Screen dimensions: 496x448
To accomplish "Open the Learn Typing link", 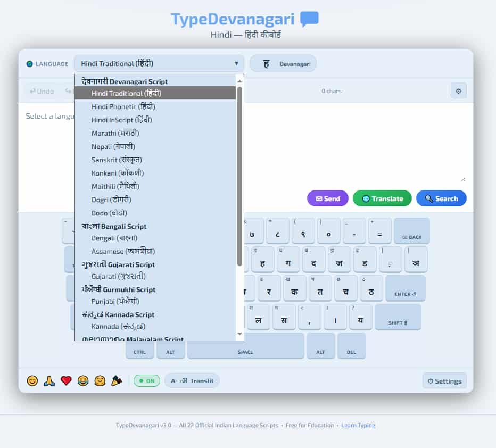I will (x=358, y=425).
